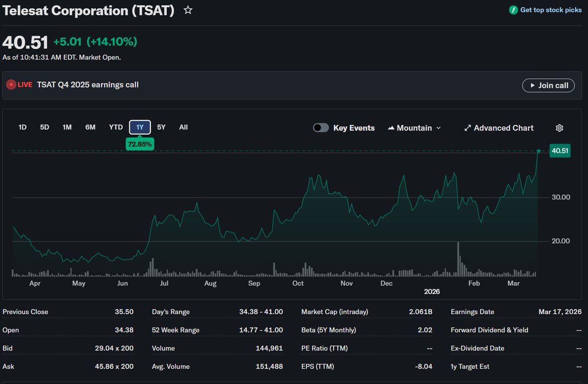Click the Volume value 144,961

pos(269,349)
